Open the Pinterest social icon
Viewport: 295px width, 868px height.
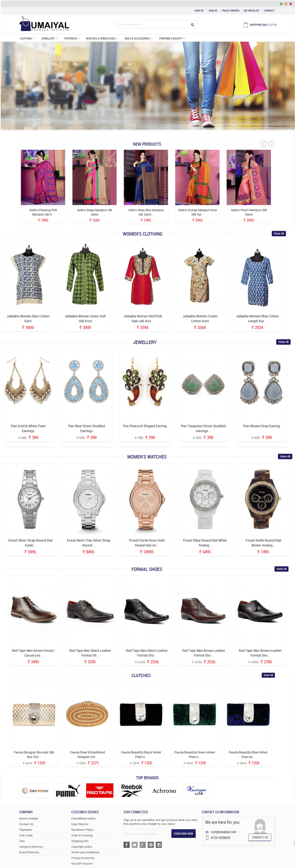151,844
